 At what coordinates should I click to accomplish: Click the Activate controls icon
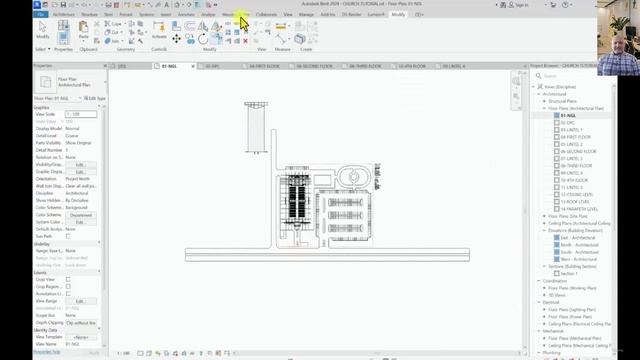click(x=159, y=30)
